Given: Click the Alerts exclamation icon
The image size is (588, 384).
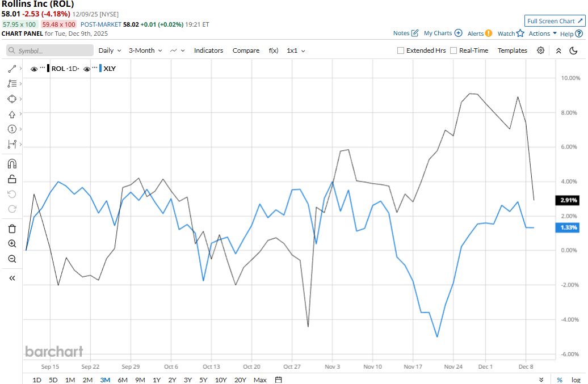Looking at the screenshot, I should 489,33.
